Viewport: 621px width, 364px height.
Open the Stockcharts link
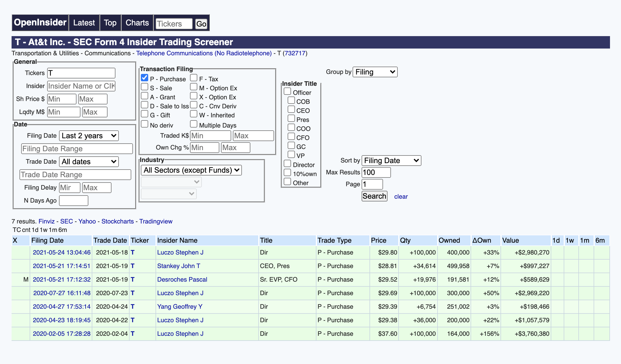[118, 222]
